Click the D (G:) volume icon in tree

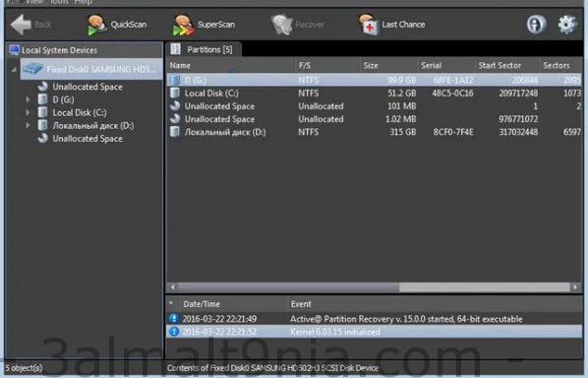tap(42, 99)
